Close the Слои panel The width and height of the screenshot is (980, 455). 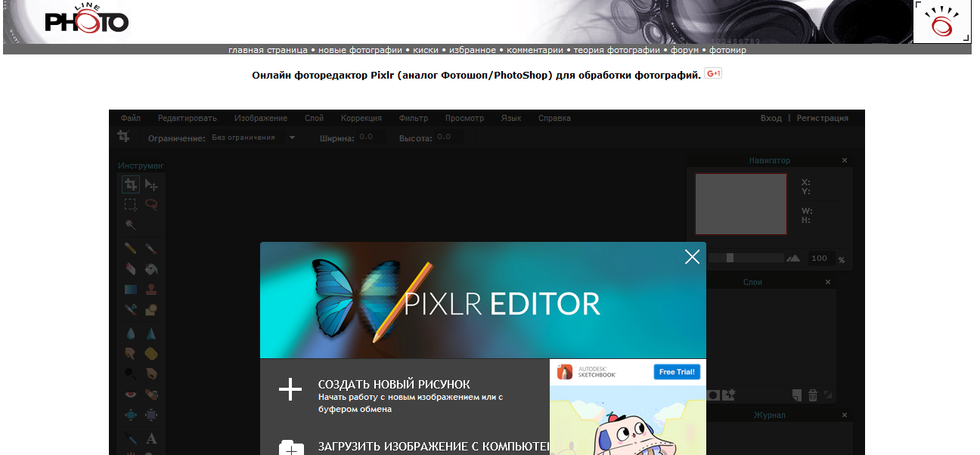tap(828, 282)
